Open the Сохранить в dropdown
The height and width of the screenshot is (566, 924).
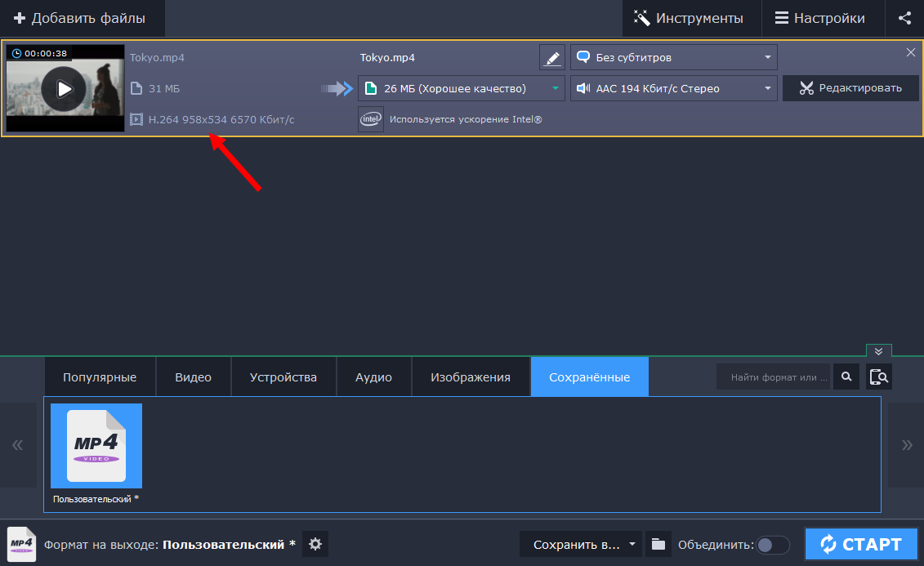[581, 544]
